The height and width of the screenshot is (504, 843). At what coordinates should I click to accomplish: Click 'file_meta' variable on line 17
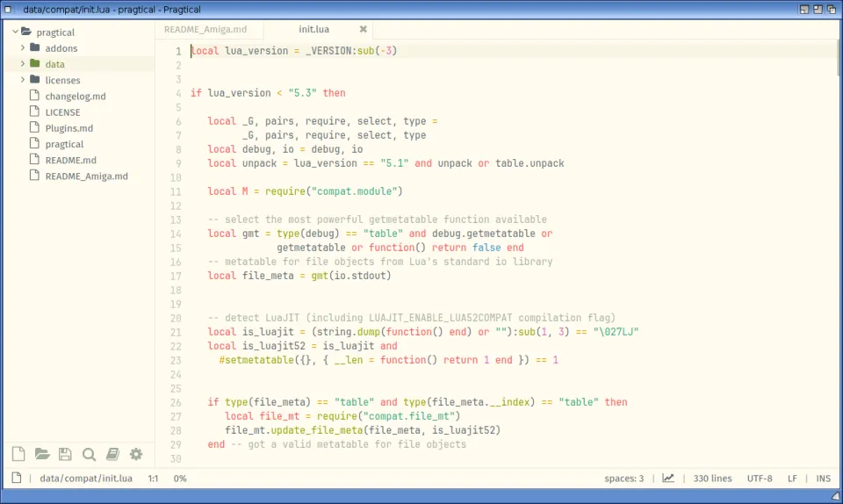pyautogui.click(x=268, y=276)
